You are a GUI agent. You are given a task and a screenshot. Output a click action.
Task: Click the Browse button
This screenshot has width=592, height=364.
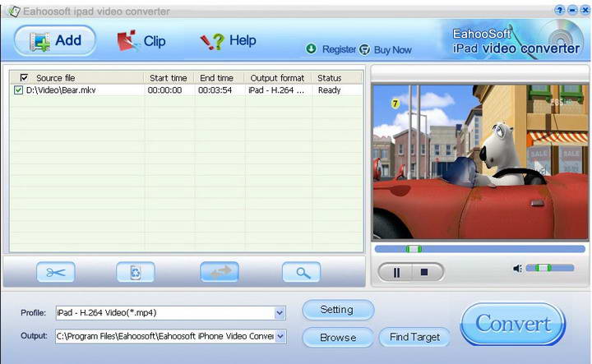tap(338, 337)
